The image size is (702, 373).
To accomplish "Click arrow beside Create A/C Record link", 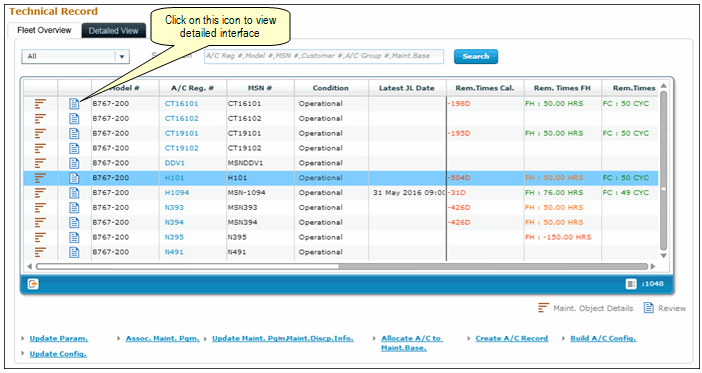I will click(469, 339).
